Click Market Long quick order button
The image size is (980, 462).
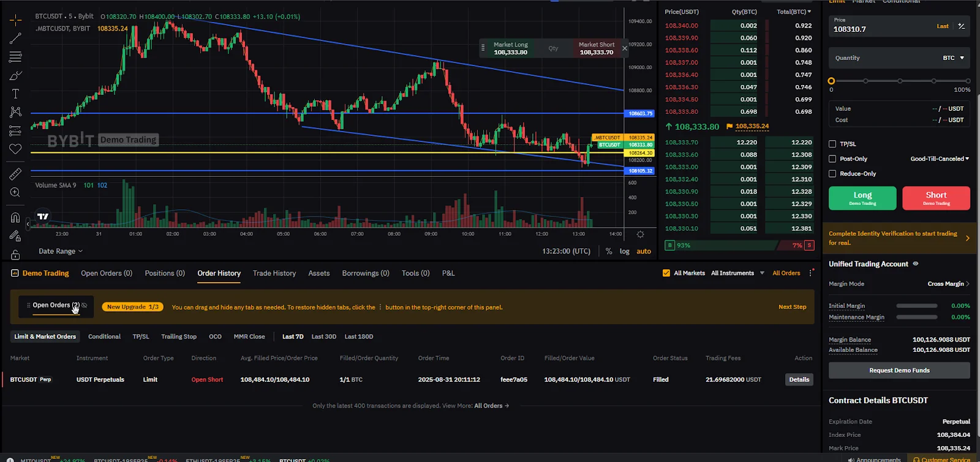coord(510,48)
